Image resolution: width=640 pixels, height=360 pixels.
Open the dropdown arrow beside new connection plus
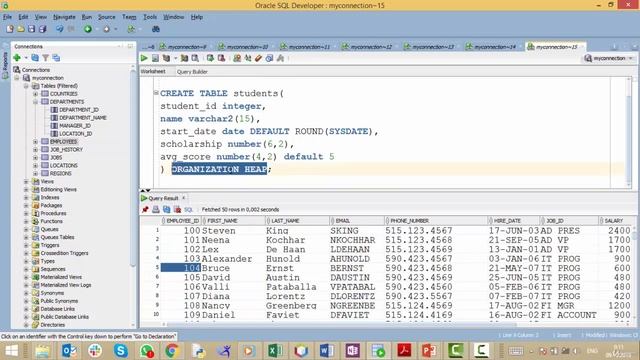[x=26, y=58]
